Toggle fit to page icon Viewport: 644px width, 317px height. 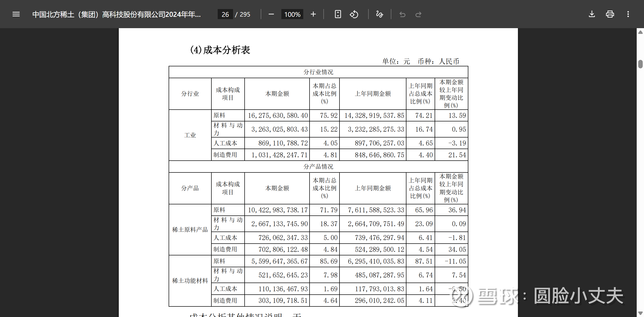338,14
